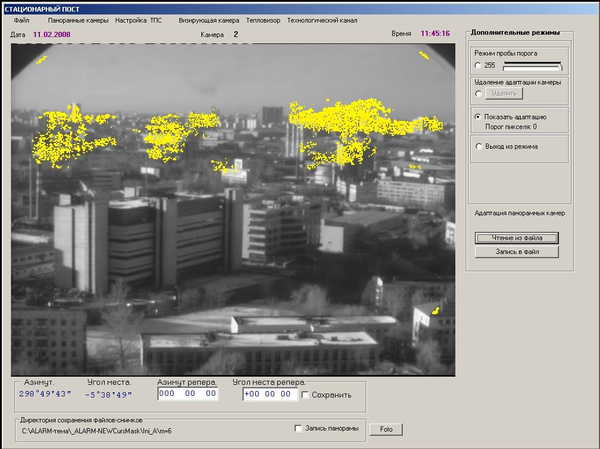Open the Визирующая камера menu
This screenshot has height=449, width=600.
pos(208,20)
